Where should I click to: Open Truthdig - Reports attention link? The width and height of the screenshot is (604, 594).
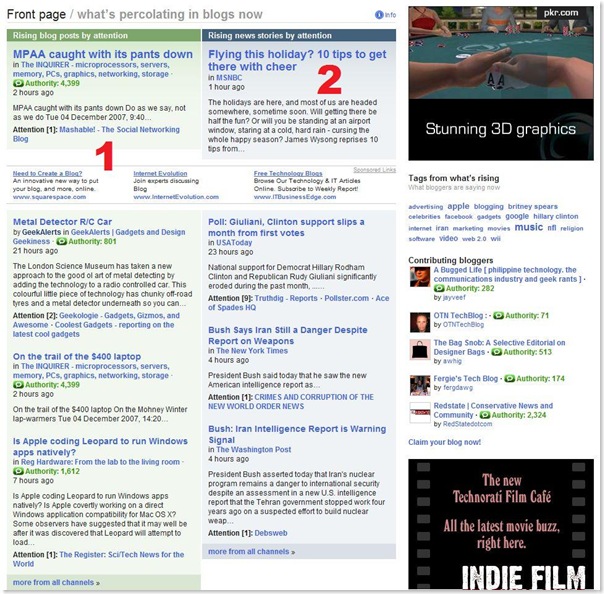286,298
